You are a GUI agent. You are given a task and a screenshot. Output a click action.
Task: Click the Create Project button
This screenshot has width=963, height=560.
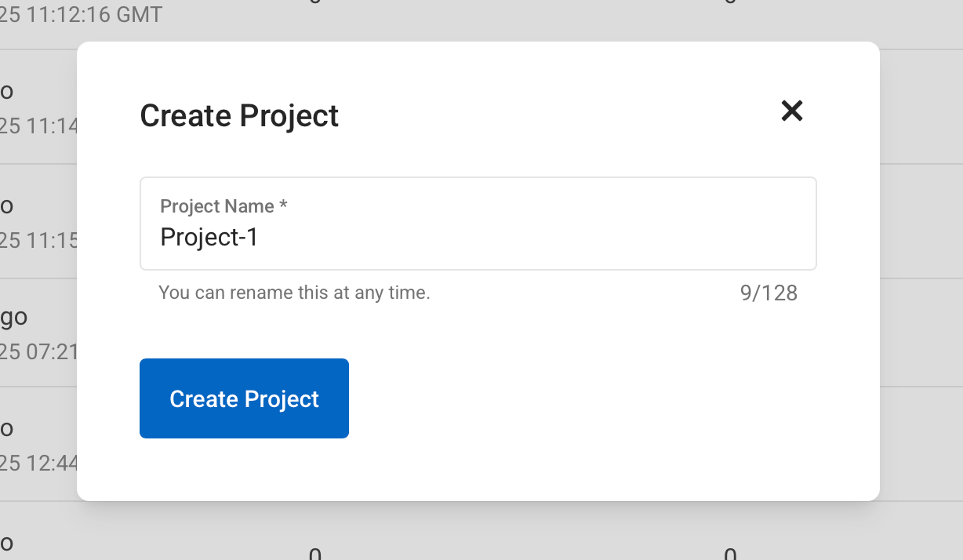[244, 398]
